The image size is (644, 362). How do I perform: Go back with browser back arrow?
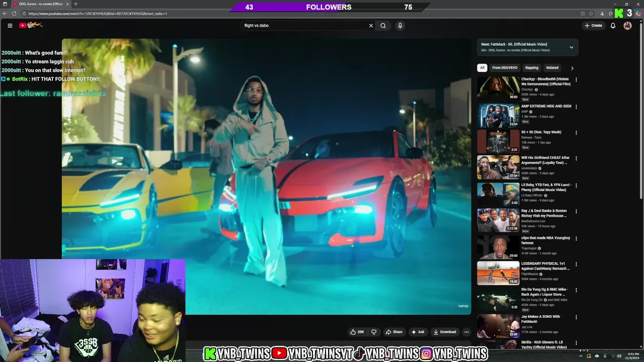click(6, 14)
